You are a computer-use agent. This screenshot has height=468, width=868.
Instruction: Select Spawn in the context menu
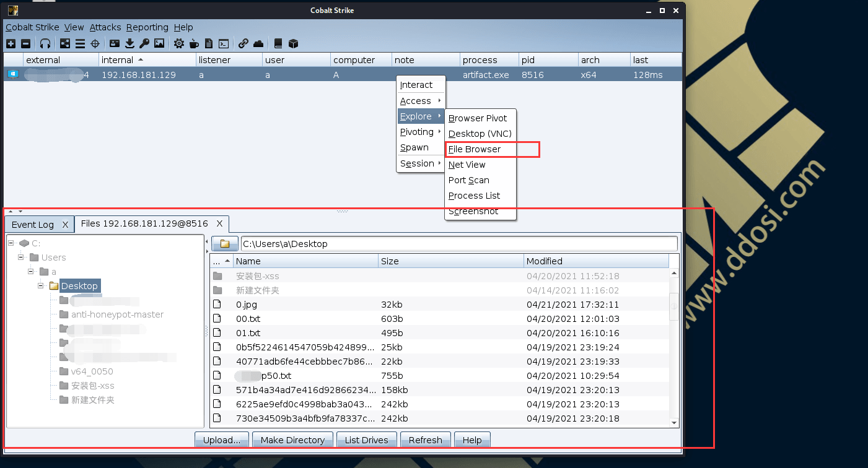pyautogui.click(x=421, y=147)
